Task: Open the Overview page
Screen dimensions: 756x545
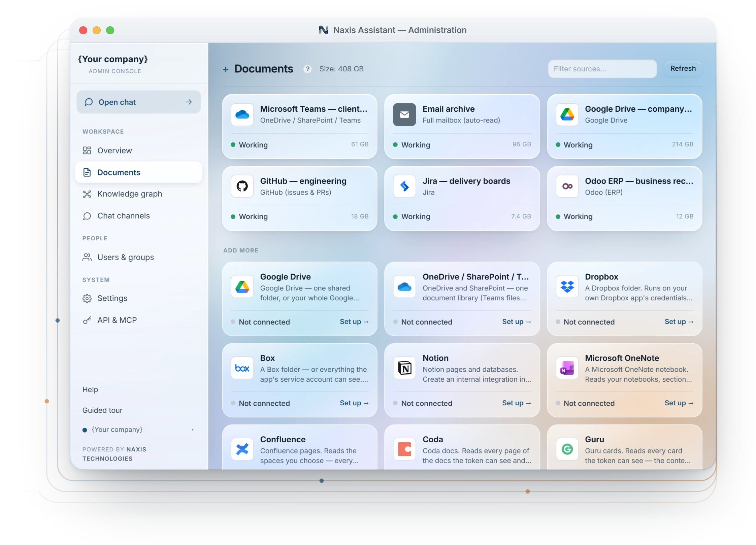Action: [138, 150]
